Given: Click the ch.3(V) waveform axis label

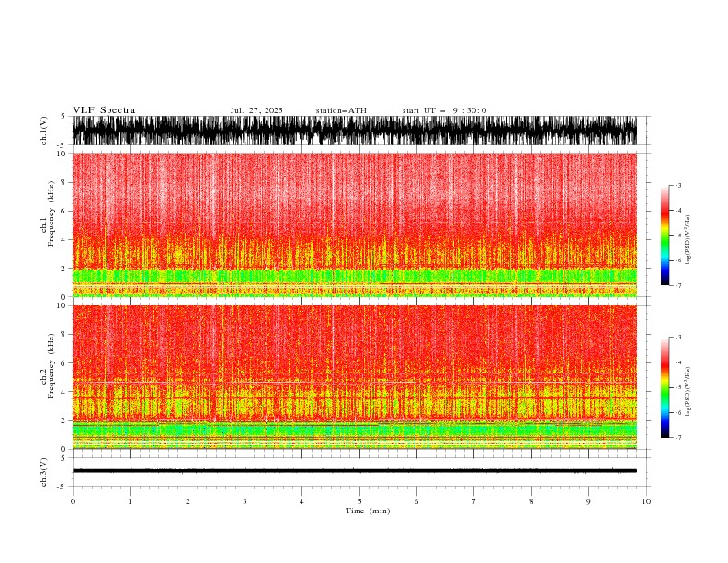Looking at the screenshot, I should pyautogui.click(x=44, y=472).
